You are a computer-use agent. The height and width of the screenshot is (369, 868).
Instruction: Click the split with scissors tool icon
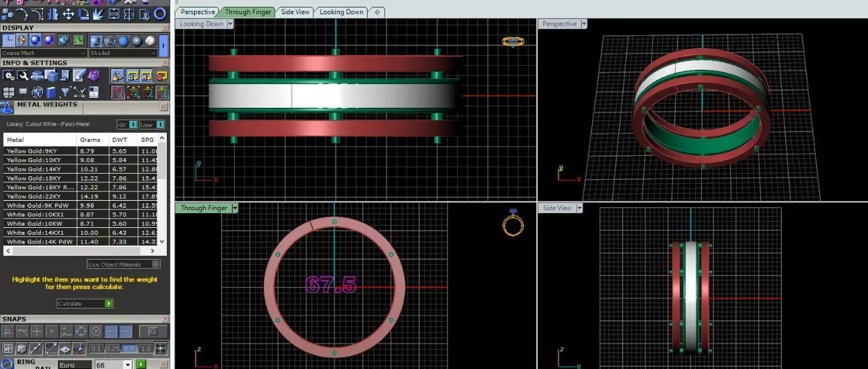tap(144, 14)
